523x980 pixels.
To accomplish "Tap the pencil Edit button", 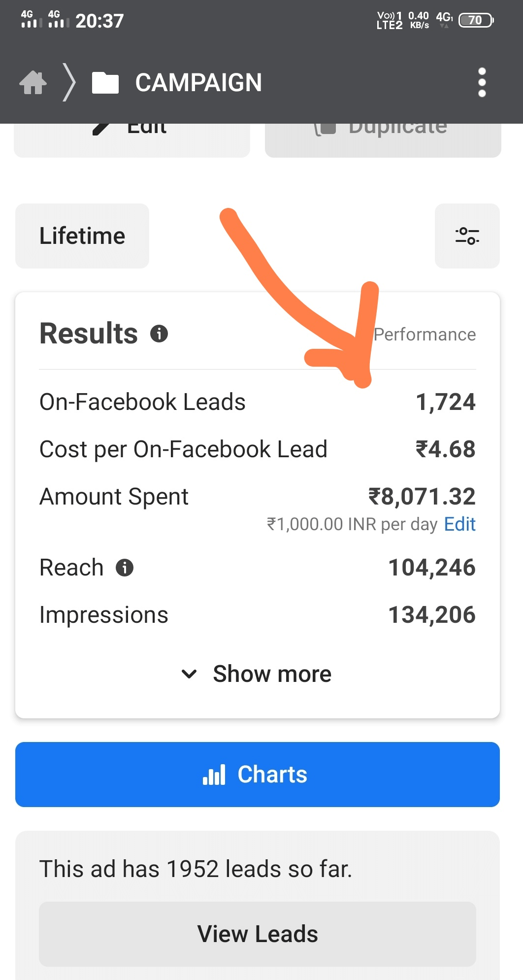I will (x=132, y=140).
